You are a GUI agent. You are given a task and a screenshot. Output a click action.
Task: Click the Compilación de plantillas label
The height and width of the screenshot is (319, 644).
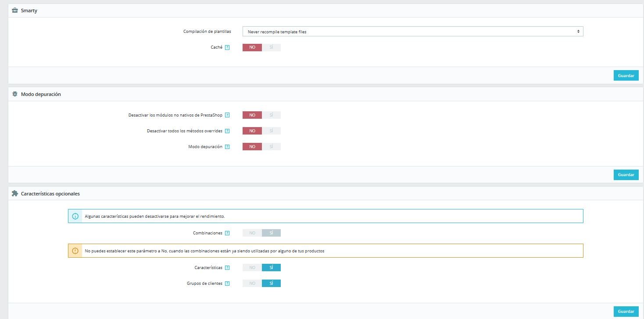pos(207,32)
